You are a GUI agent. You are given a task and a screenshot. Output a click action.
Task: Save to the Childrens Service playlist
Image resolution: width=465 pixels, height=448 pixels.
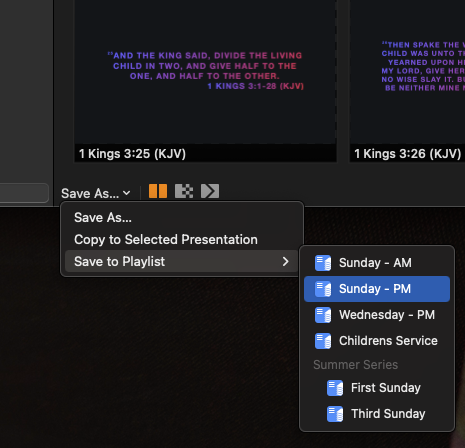click(377, 341)
